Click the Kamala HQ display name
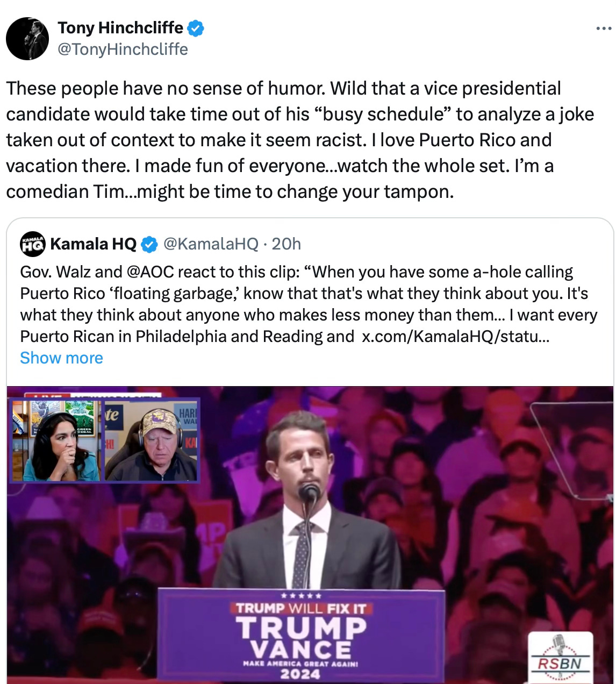 point(93,245)
